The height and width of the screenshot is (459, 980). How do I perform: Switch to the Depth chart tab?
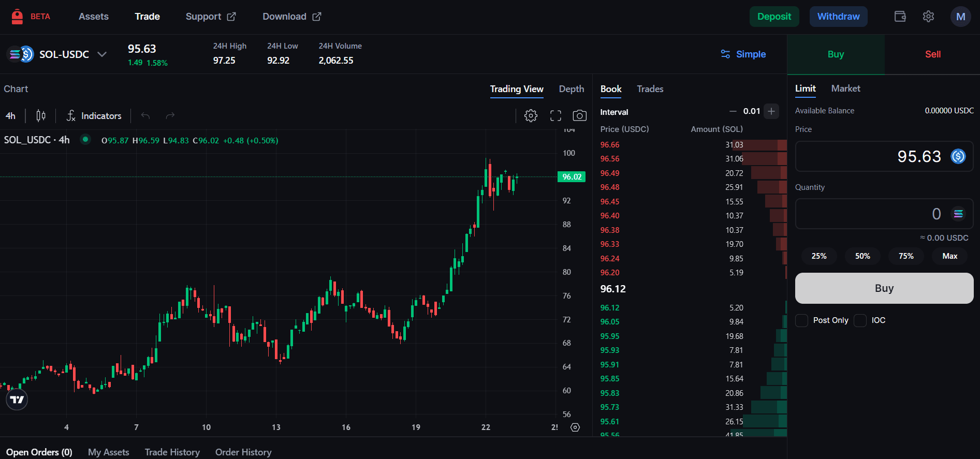coord(572,89)
